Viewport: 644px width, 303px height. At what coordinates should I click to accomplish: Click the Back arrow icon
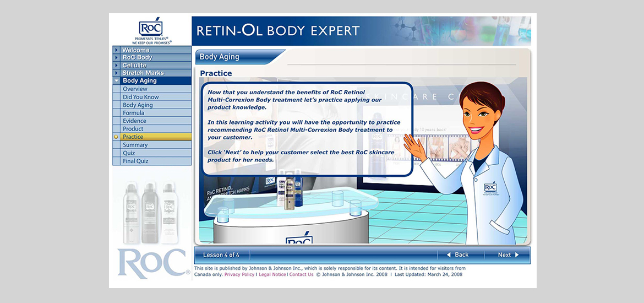pos(449,255)
